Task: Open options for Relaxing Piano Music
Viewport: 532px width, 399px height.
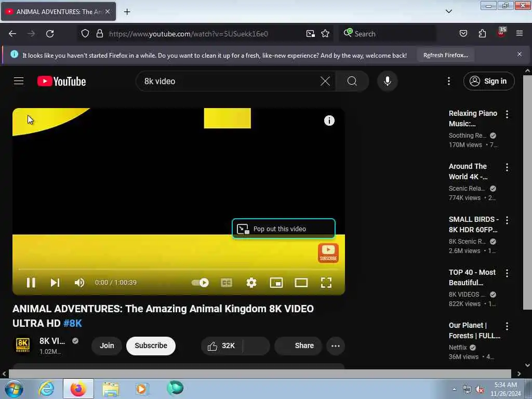Action: (x=507, y=114)
